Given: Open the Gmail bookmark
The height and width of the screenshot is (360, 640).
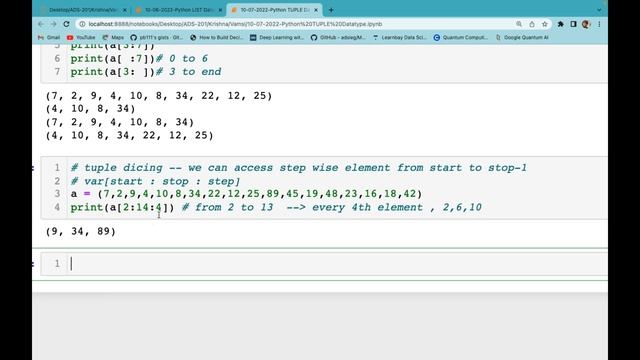Looking at the screenshot, I should click(x=49, y=38).
